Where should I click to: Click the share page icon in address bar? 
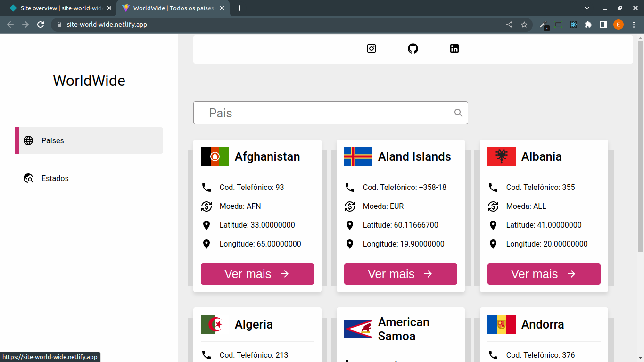[509, 25]
